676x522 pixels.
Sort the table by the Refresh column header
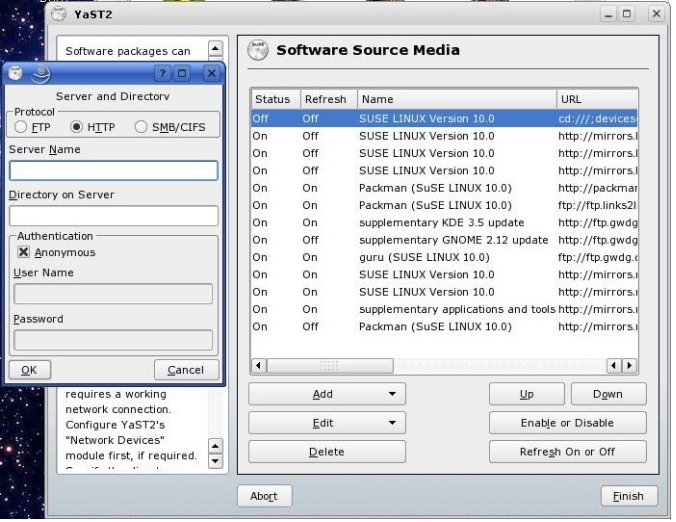pos(329,99)
